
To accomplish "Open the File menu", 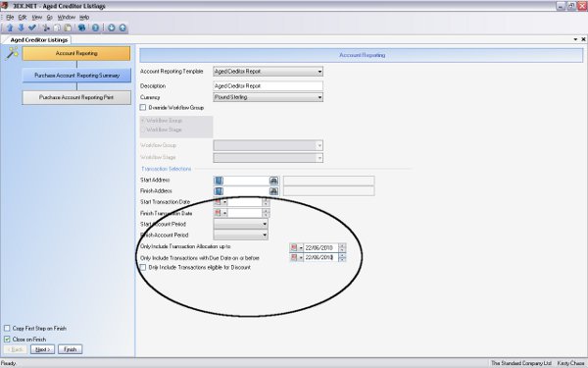I will [x=10, y=18].
